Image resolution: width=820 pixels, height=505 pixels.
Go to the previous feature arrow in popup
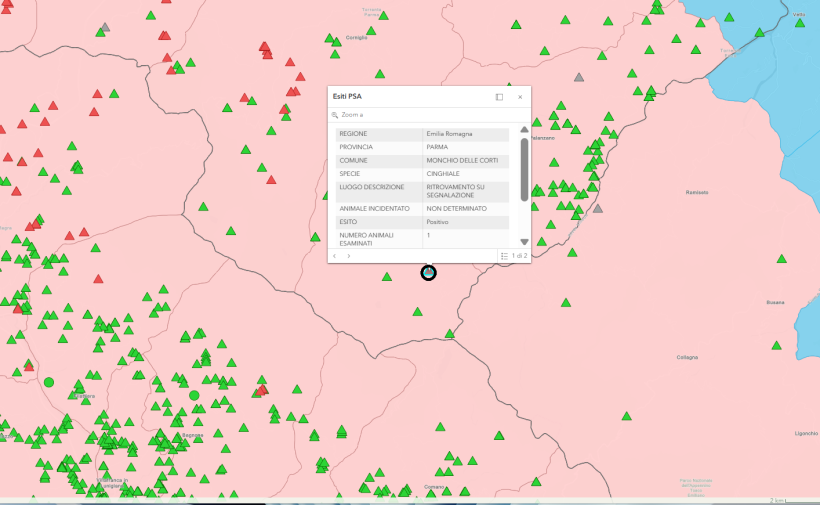tap(335, 256)
